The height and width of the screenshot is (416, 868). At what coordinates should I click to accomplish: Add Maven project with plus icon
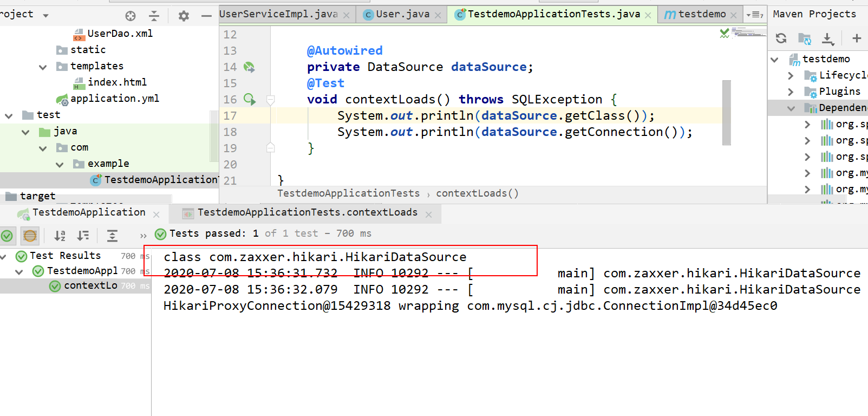coord(857,38)
